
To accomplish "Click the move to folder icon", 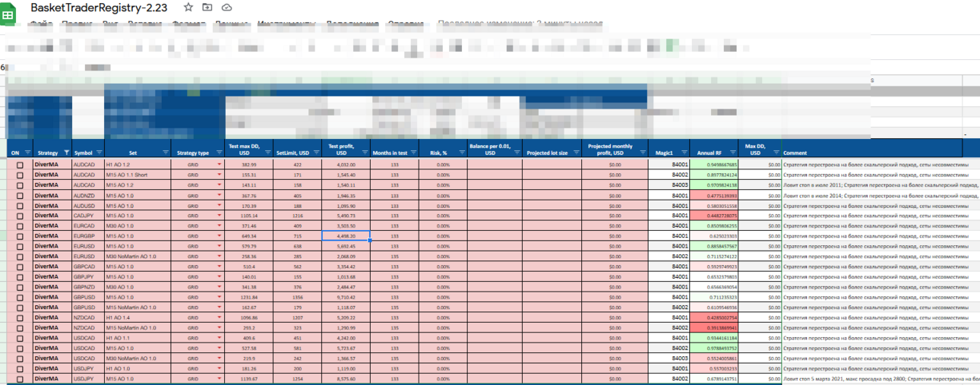I will coord(207,7).
